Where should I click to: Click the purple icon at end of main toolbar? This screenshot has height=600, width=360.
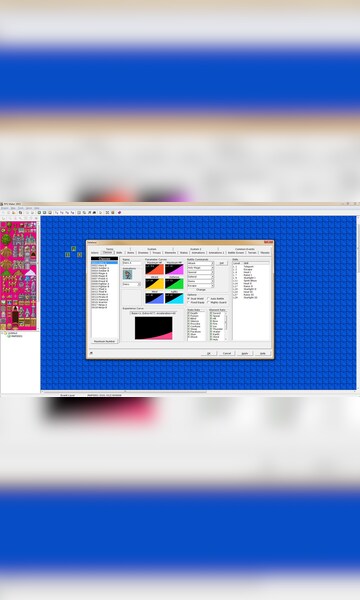[119, 212]
